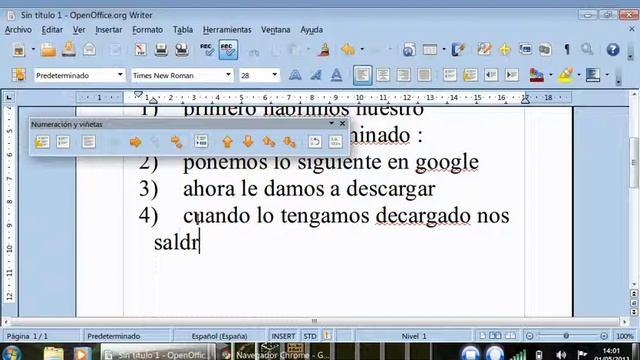Click the Undo arrow icon
Screen dimensions: 640x360
tap(348, 50)
